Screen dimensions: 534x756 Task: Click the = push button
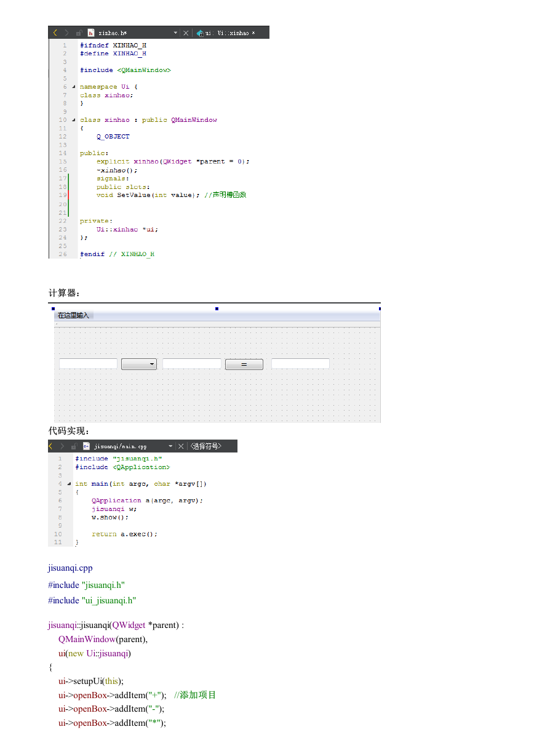(x=244, y=364)
